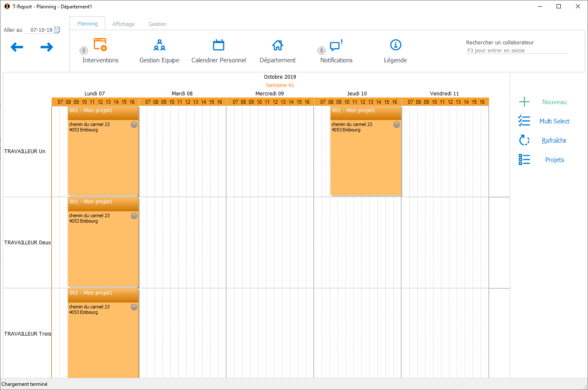Select the Planning tab
The width and height of the screenshot is (588, 390).
click(x=88, y=24)
